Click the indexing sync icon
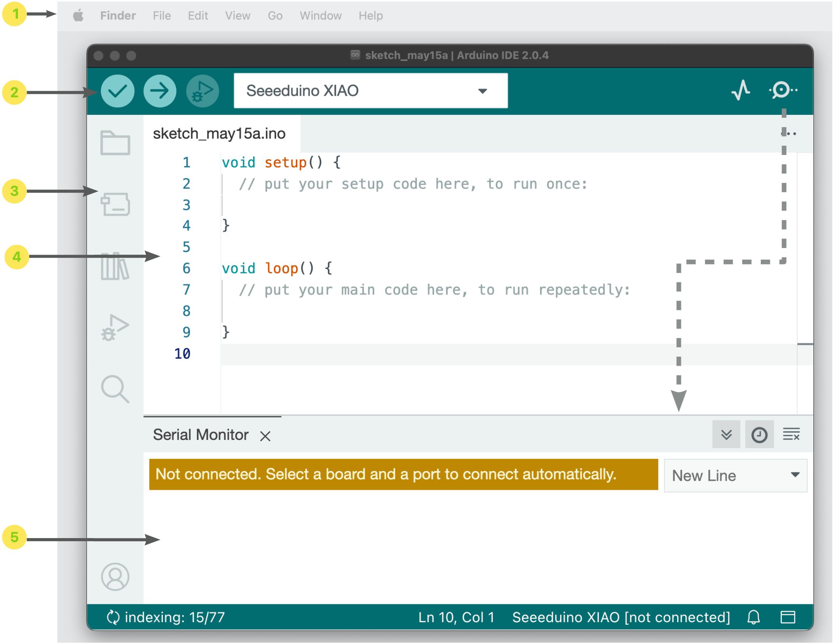The image size is (834, 644). click(113, 618)
